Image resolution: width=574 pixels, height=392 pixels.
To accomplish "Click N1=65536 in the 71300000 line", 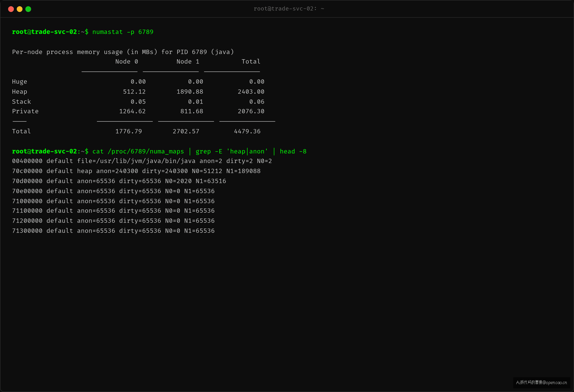I will pyautogui.click(x=199, y=231).
